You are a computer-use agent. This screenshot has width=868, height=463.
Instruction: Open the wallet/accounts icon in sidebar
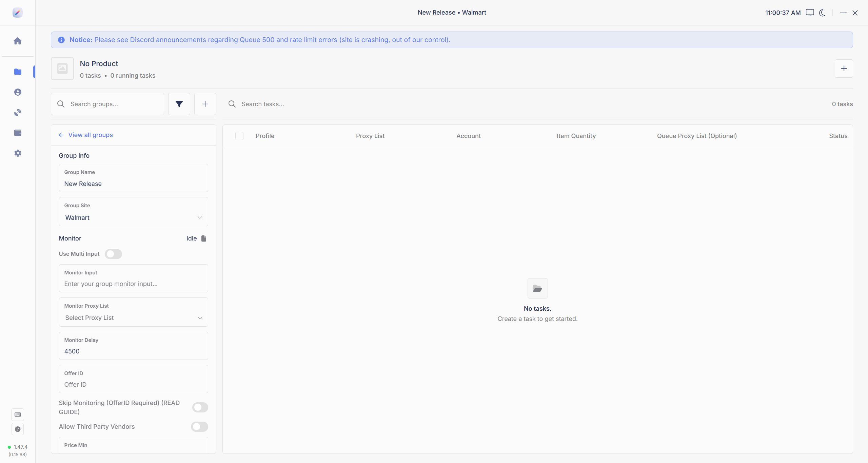(x=18, y=133)
